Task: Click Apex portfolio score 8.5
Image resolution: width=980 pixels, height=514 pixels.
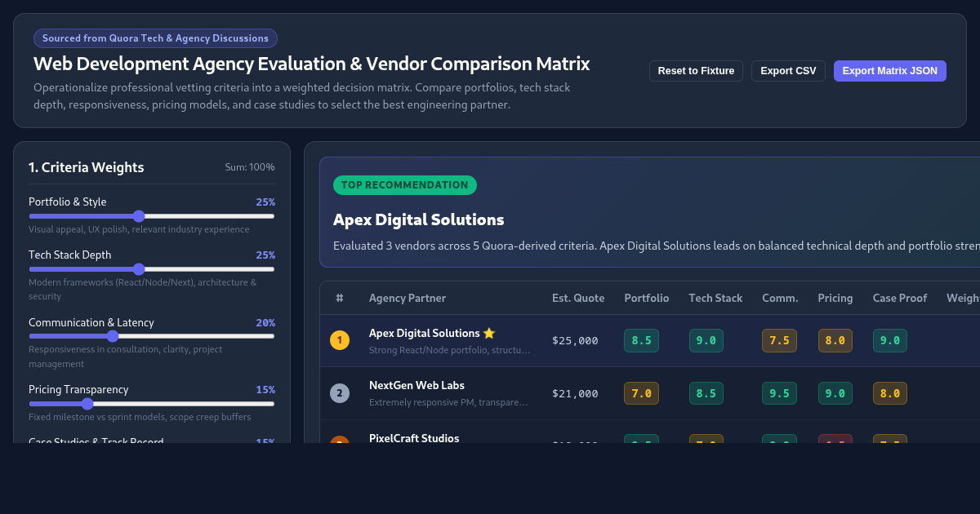Action: 641,340
